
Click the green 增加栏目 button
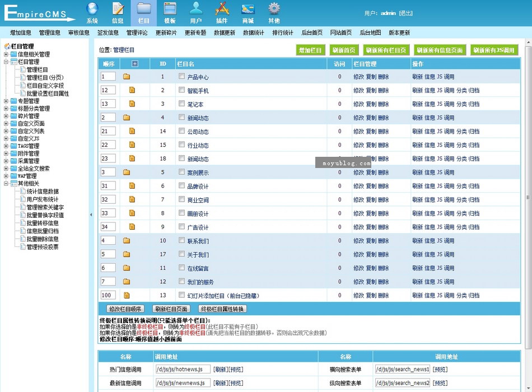(310, 50)
